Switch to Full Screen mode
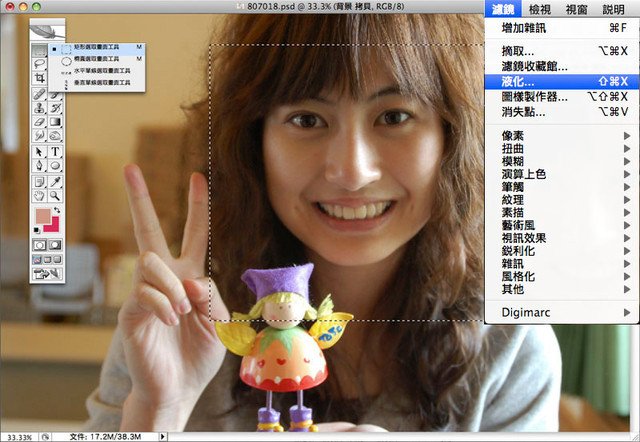640x442 pixels. 58,260
